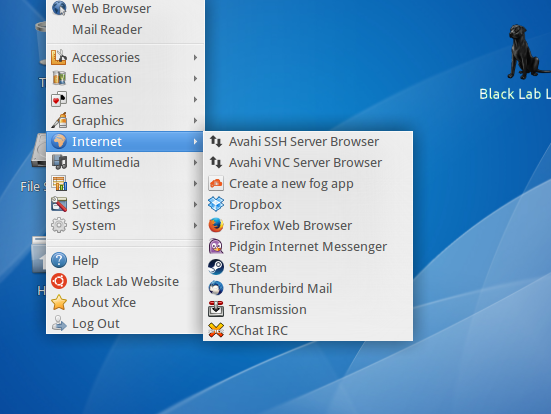Click the Log Out user icon

(59, 323)
